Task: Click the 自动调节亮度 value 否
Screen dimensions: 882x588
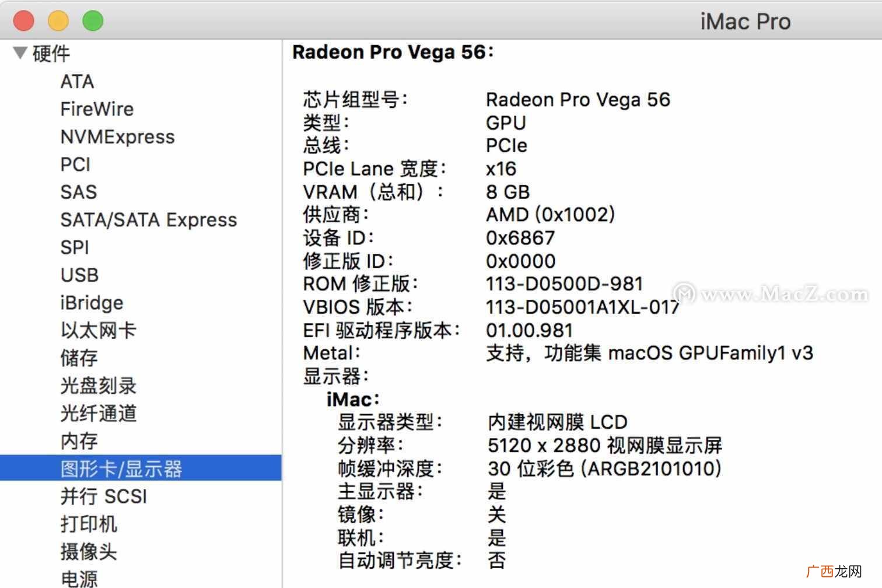Action: pos(496,561)
